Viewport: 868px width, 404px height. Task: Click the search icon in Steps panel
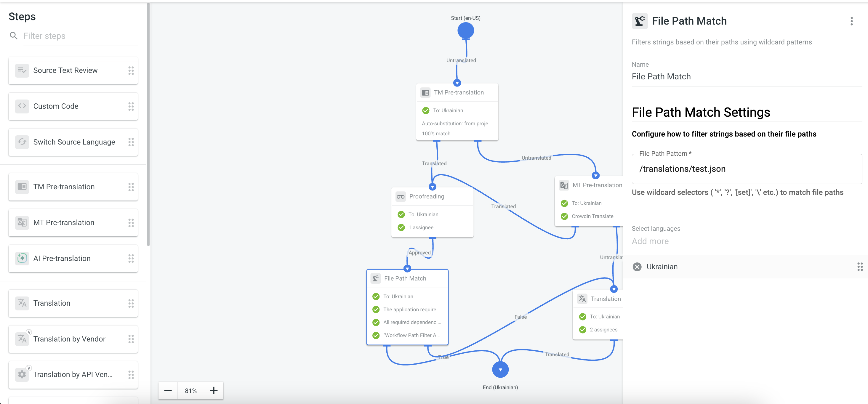13,36
